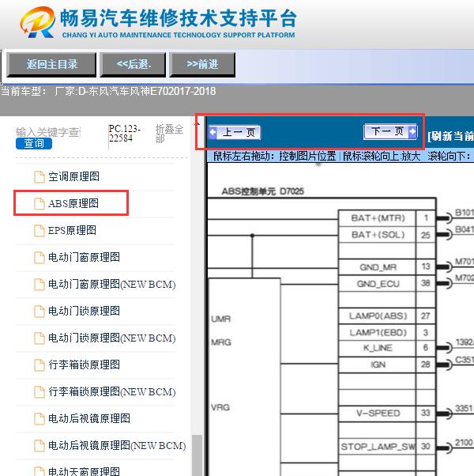
Task: Open 电动门窗原理图(NEW BCM) entry
Action: click(112, 284)
